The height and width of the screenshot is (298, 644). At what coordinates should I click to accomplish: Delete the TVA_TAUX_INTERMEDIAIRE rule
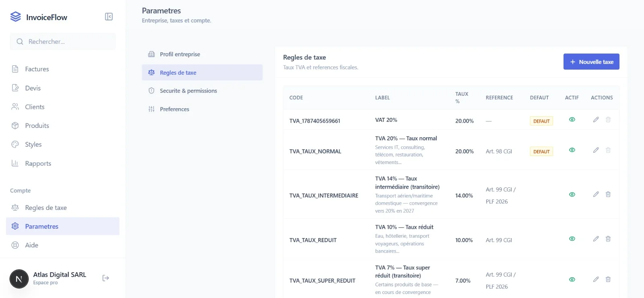click(x=608, y=194)
